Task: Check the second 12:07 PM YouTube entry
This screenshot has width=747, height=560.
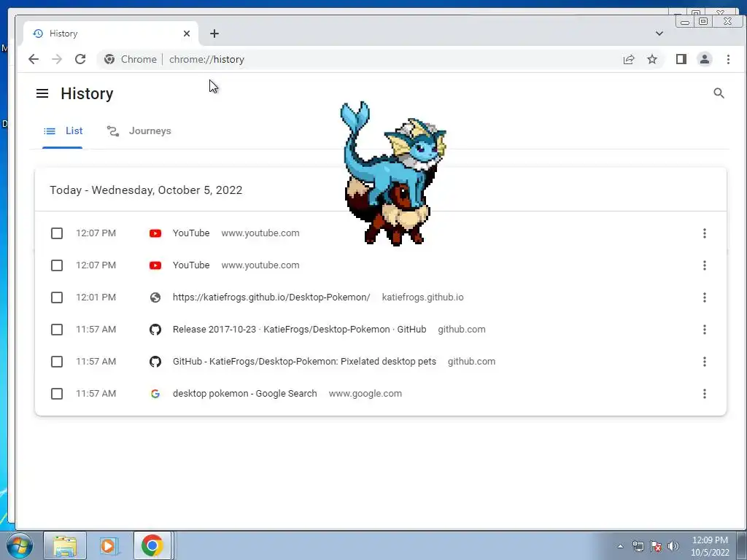Action: (57, 265)
